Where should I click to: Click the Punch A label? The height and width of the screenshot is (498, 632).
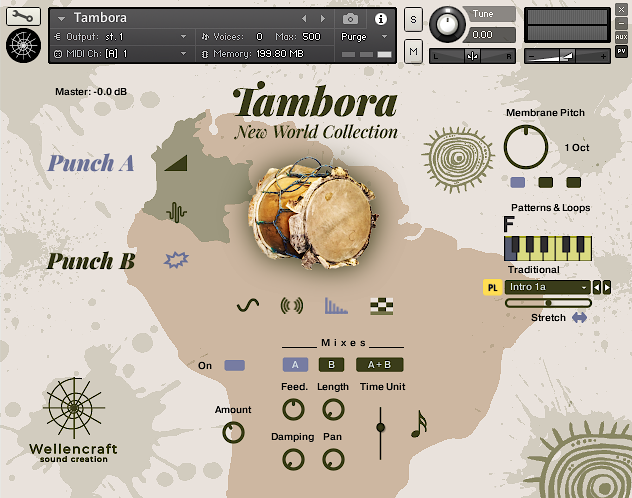tap(91, 163)
